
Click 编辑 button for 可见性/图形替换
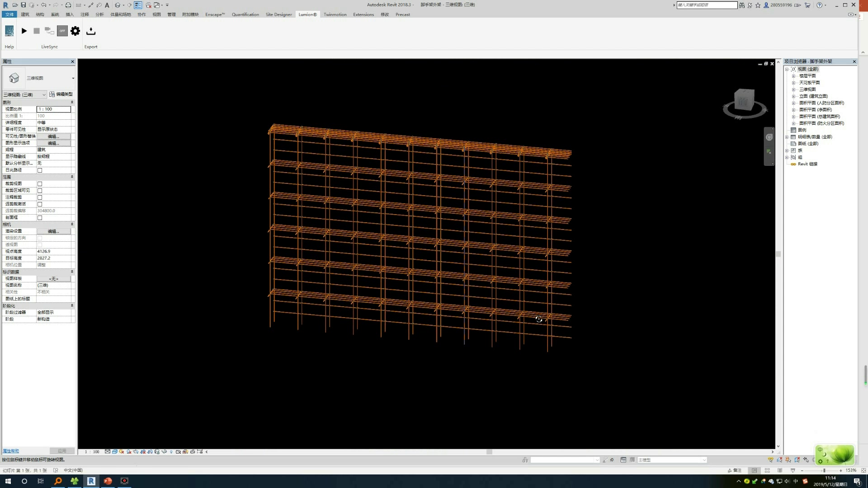[53, 136]
